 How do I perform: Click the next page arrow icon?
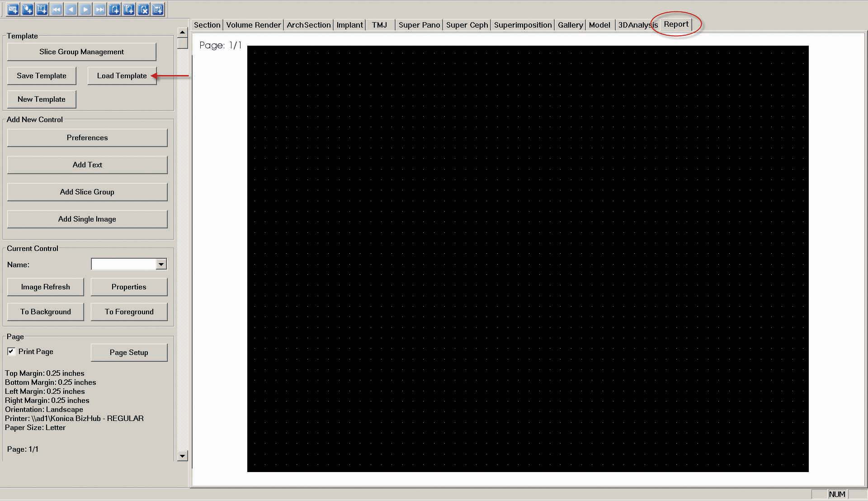[x=85, y=9]
